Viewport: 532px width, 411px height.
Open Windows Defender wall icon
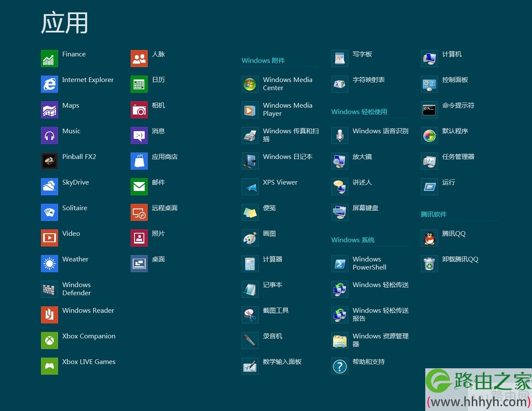[x=50, y=289]
